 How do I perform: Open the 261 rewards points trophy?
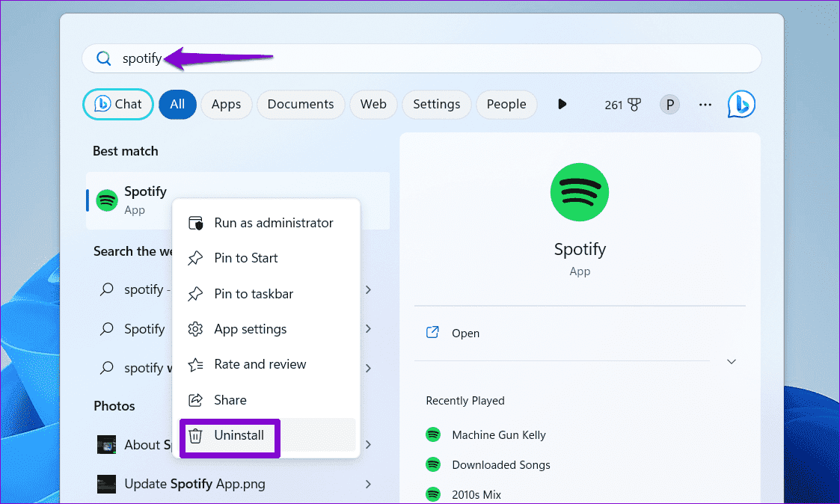622,105
